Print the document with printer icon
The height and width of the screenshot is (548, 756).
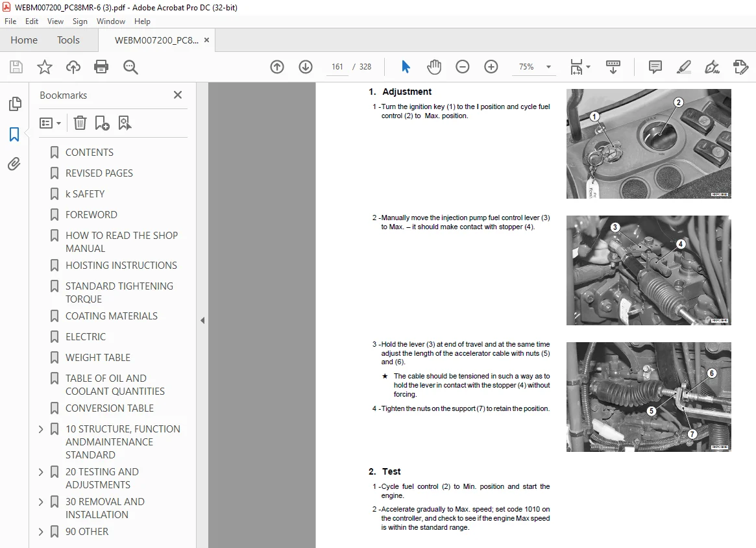pos(101,67)
